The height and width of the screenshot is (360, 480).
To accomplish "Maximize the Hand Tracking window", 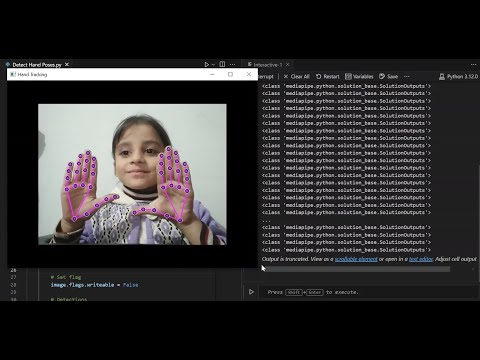I will click(x=230, y=74).
